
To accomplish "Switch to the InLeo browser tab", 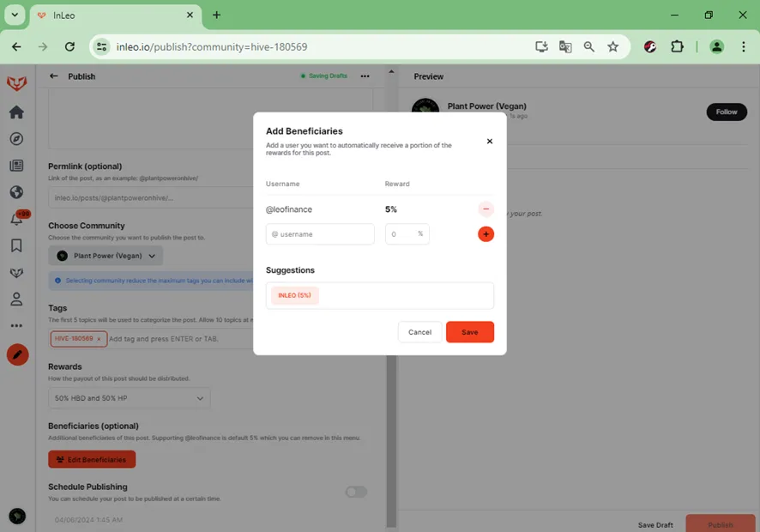I will 114,15.
